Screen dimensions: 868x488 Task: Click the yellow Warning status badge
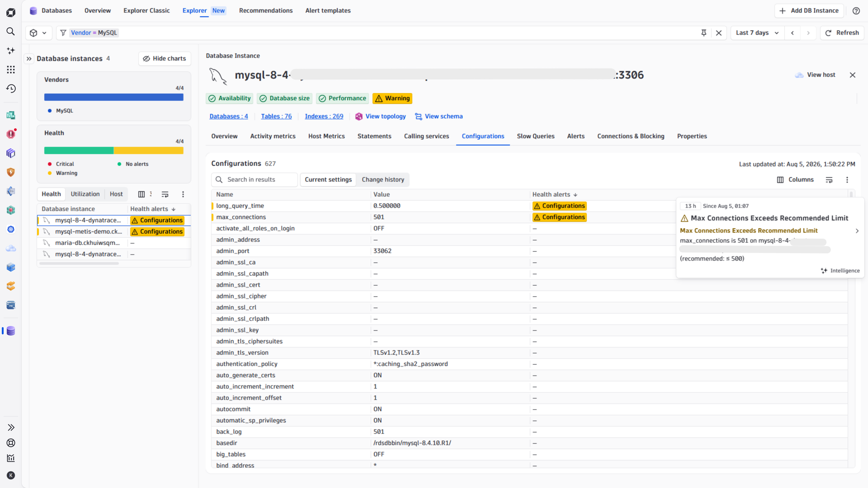[392, 98]
